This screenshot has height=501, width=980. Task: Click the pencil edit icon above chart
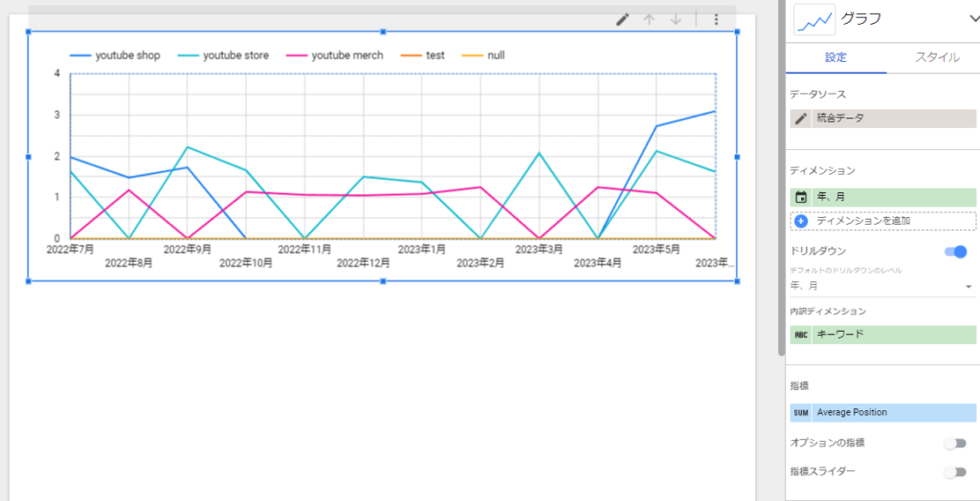tap(622, 19)
